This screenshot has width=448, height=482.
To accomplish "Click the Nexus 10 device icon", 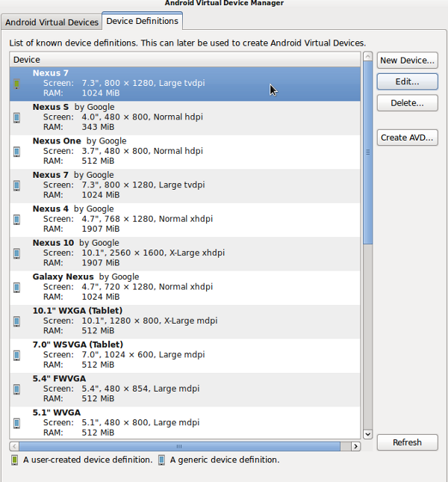I will coord(17,253).
